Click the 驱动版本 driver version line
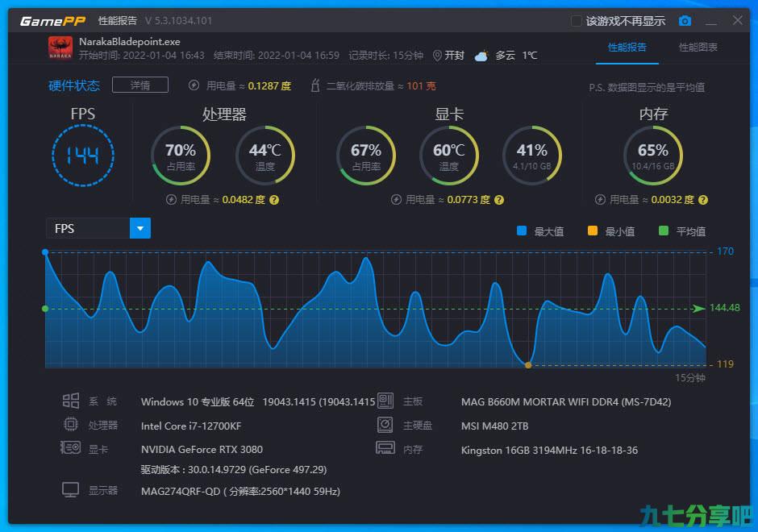This screenshot has width=758, height=532. [234, 470]
